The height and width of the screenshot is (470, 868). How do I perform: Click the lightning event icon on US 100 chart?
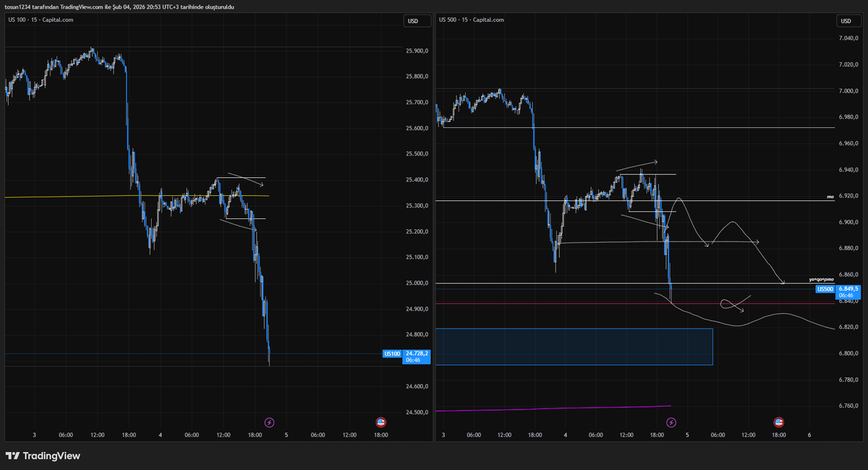pos(270,422)
